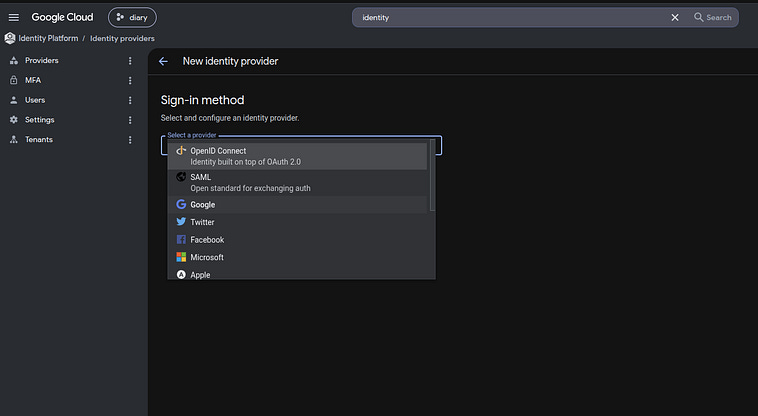Click the Google Cloud logo
Viewport: 758px width, 416px height.
pyautogui.click(x=62, y=17)
